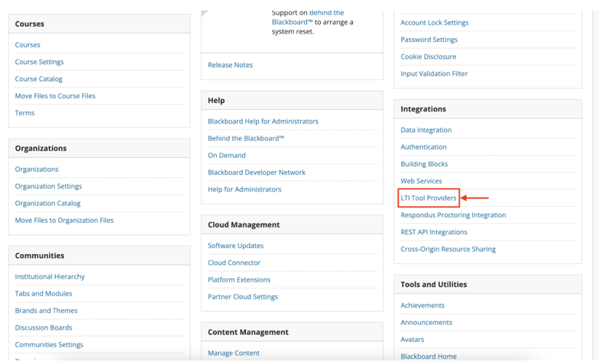Viewport: 605px width, 364px height.
Task: Open Web Services
Action: point(421,181)
